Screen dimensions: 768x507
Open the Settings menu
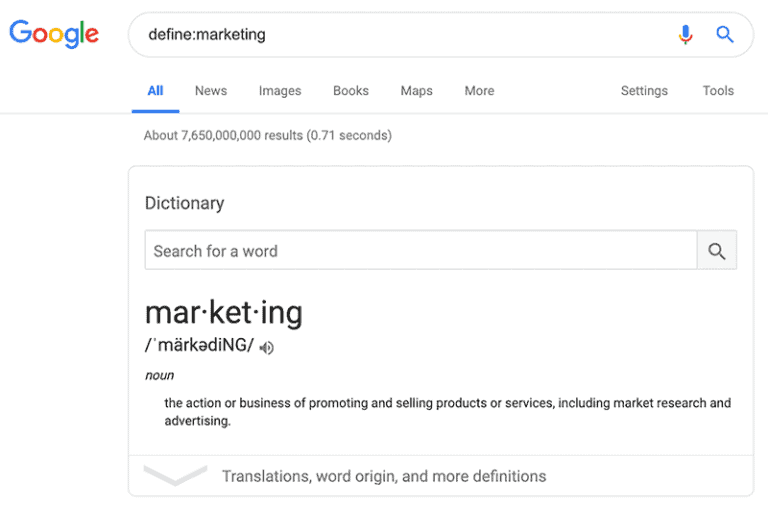644,91
